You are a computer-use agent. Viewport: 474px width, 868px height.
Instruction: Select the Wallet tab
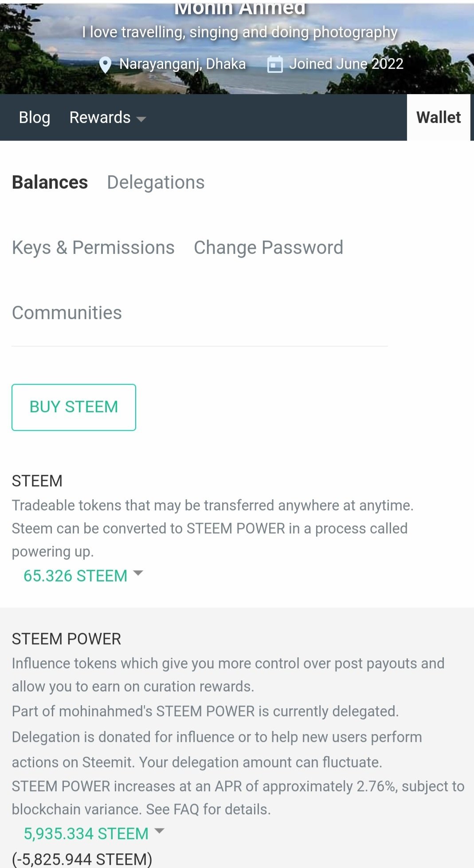point(438,118)
